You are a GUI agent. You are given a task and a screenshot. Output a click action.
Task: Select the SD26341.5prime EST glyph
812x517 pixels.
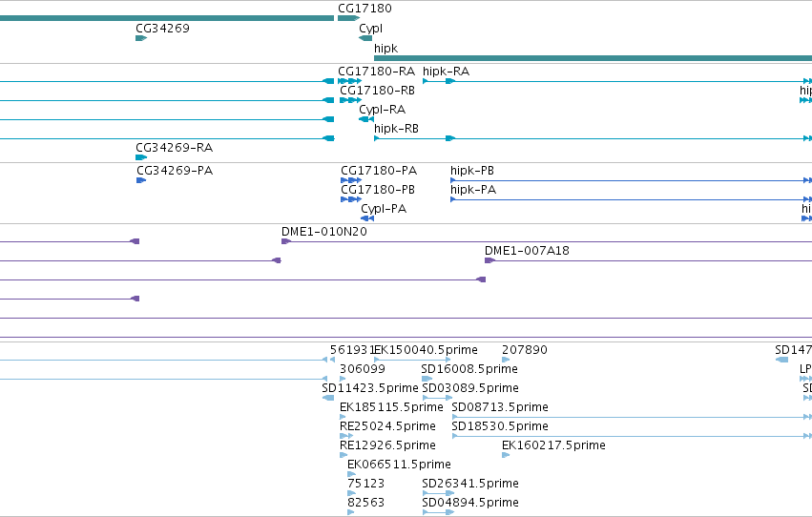tap(438, 493)
